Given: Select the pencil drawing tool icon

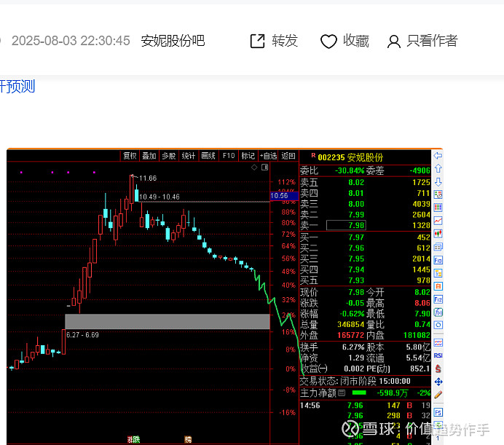Looking at the screenshot, I should 438,395.
